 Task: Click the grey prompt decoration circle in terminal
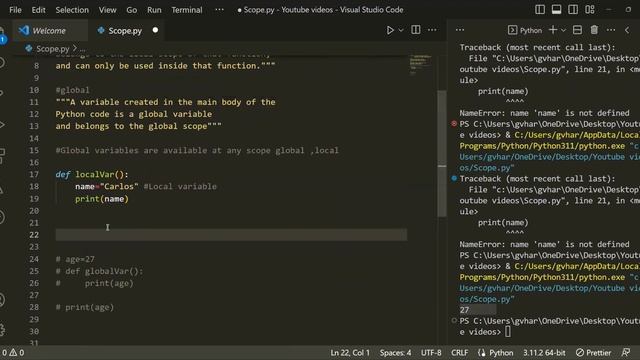454,320
